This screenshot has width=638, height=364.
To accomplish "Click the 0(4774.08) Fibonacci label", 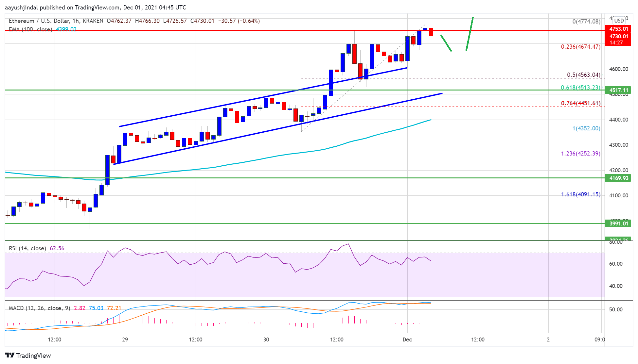I will [586, 22].
